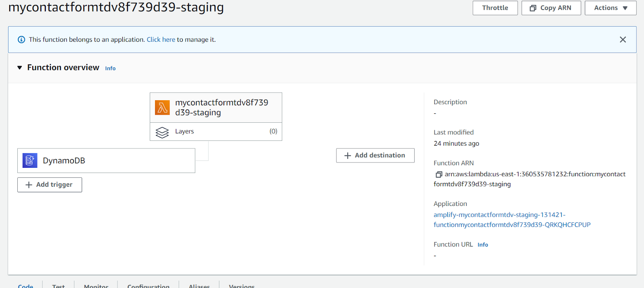Screen dimensions: 644x288
Task: Select the function ARN text
Action: coord(530,179)
